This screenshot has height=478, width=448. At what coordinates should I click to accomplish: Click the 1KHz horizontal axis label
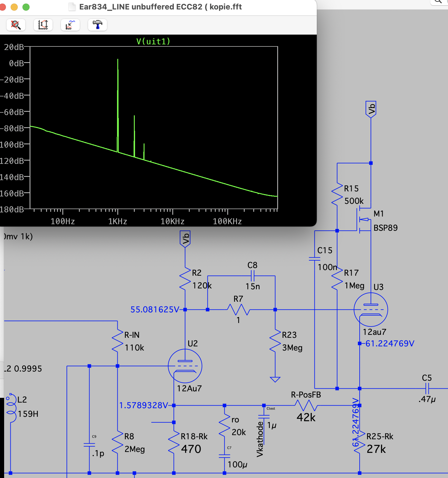click(118, 221)
